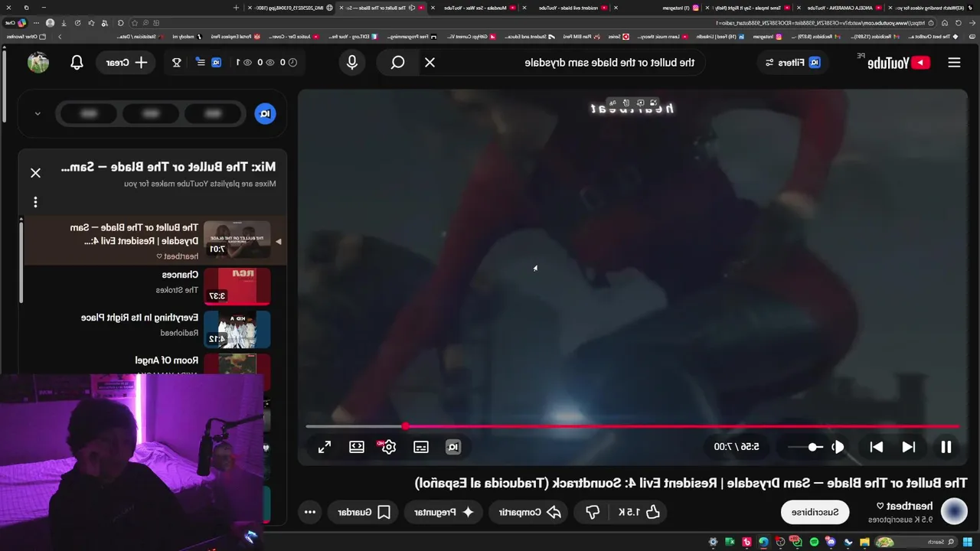
Task: Open Excel from the taskbar
Action: (730, 542)
